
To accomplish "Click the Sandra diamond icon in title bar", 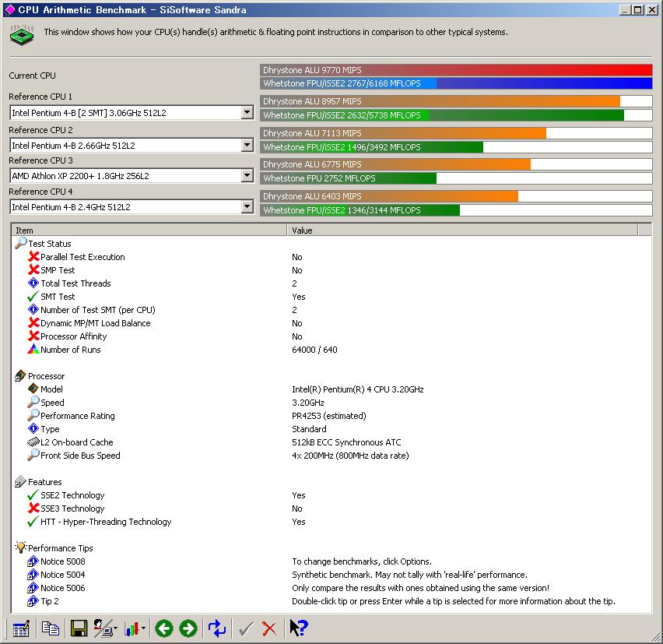I will click(x=9, y=9).
